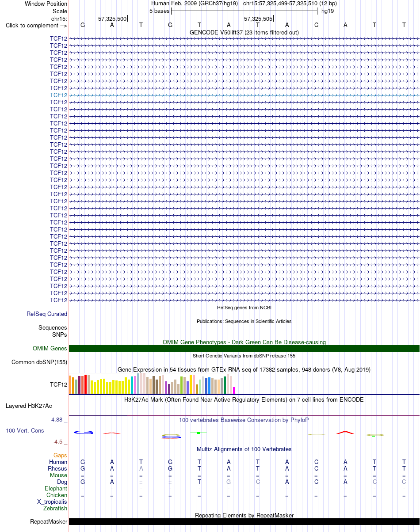Click the 'Layered H3K27Ac' track label
420x532 pixels.
pos(29,406)
